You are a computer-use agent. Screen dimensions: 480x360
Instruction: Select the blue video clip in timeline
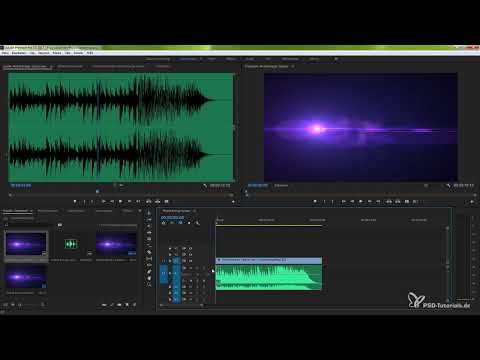click(269, 260)
